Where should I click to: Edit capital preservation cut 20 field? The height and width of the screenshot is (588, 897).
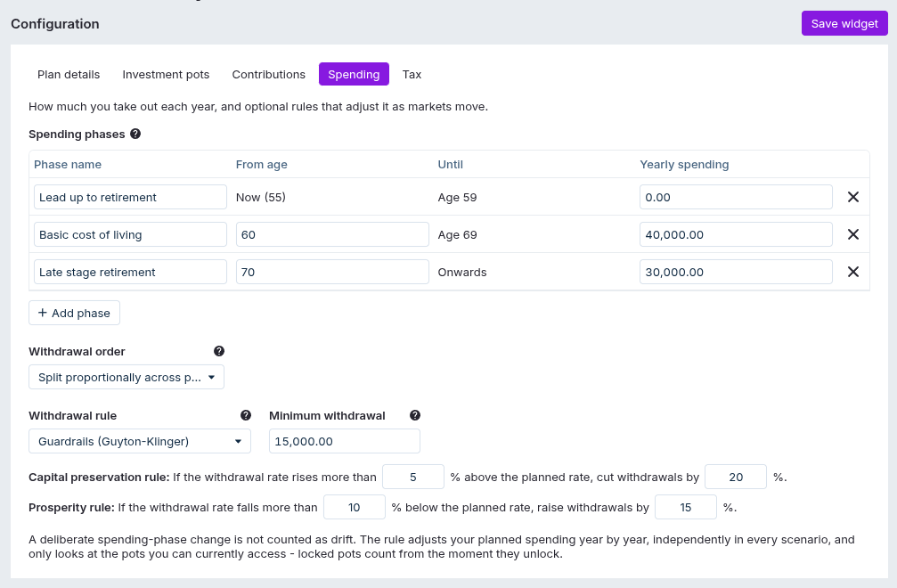click(736, 477)
